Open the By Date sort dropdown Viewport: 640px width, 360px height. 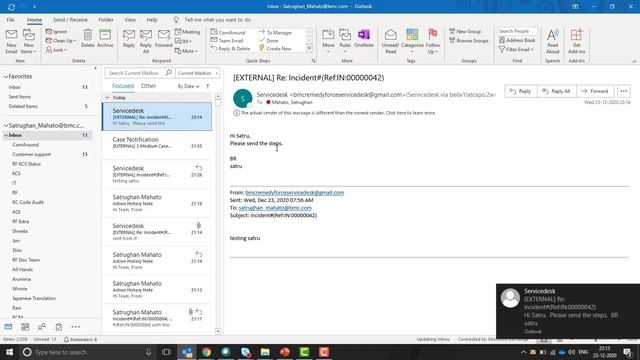coord(188,87)
